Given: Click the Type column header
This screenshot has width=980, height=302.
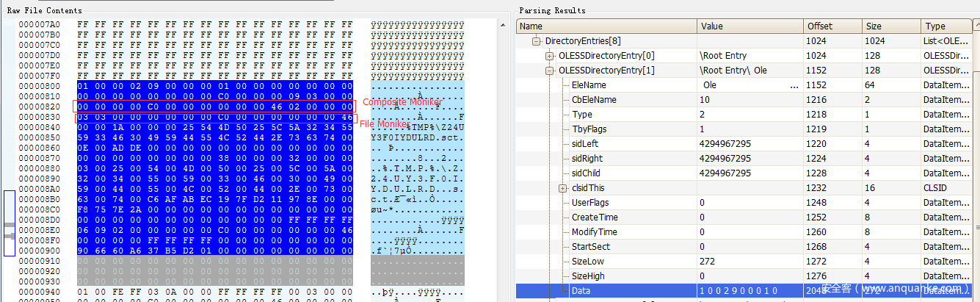Looking at the screenshot, I should [x=949, y=26].
